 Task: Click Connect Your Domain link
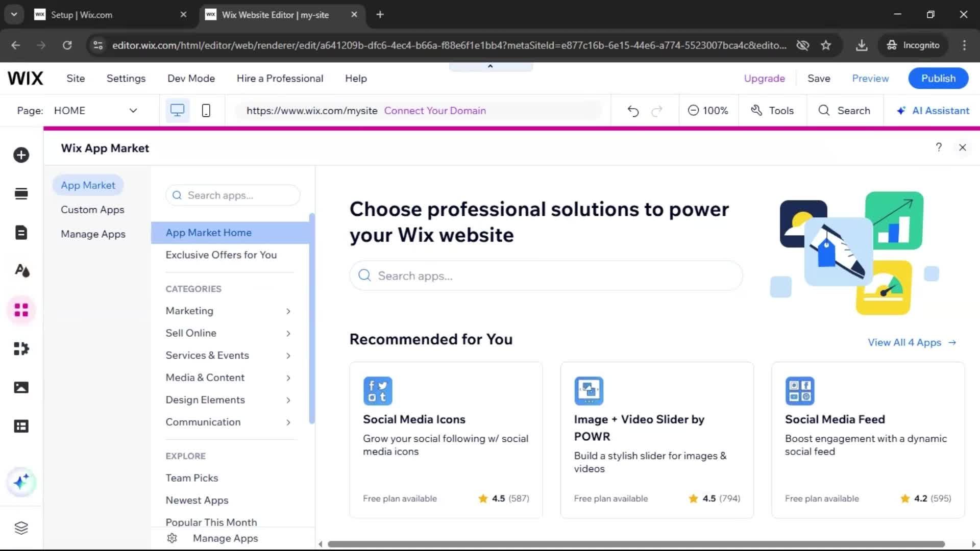(x=435, y=111)
